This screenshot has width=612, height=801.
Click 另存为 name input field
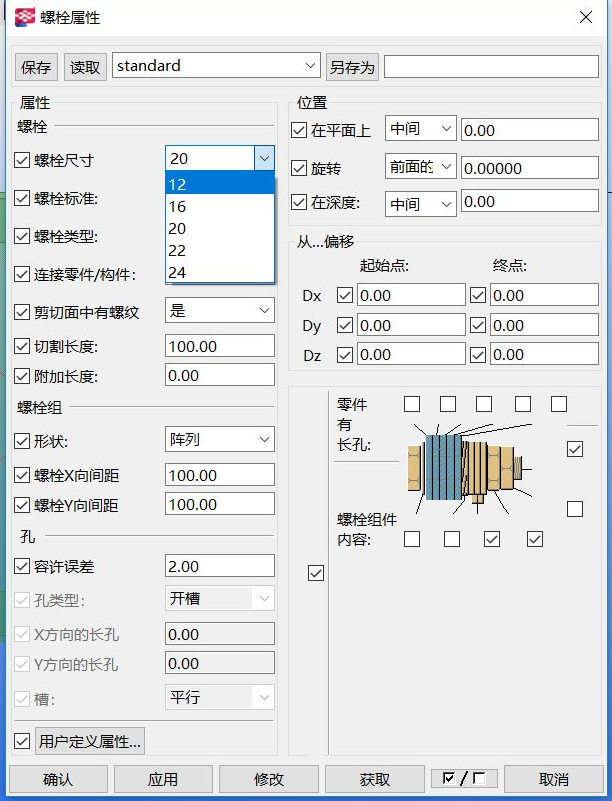(x=491, y=66)
